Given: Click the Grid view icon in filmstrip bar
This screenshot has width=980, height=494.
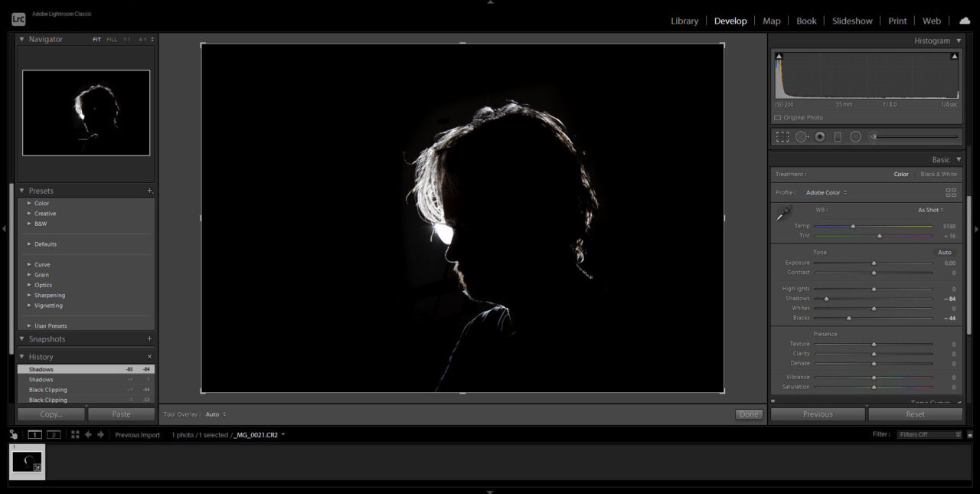Looking at the screenshot, I should point(75,435).
